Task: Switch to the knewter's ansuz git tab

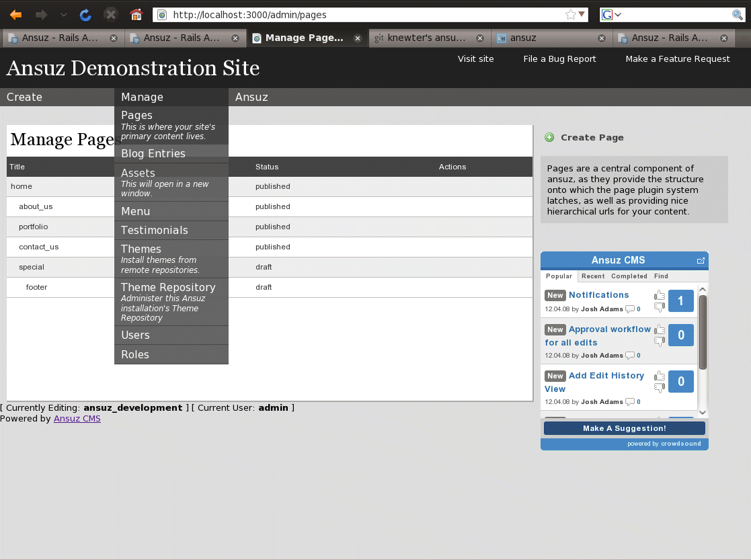Action: coord(426,38)
